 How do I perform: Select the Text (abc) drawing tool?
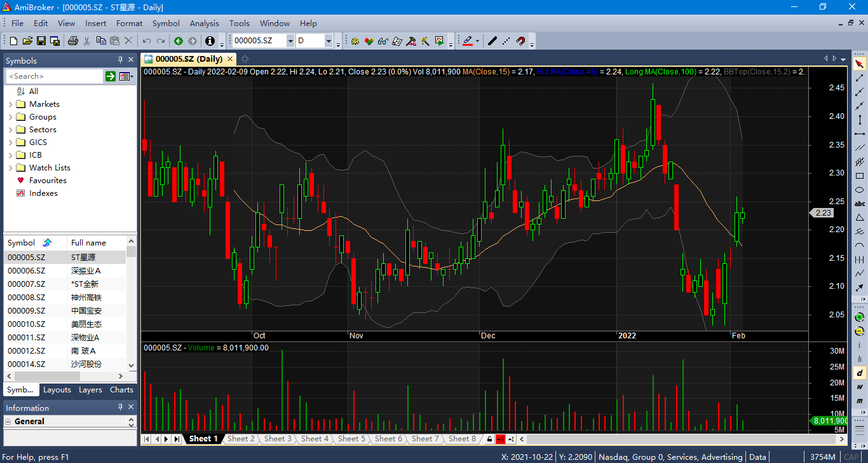click(x=860, y=204)
